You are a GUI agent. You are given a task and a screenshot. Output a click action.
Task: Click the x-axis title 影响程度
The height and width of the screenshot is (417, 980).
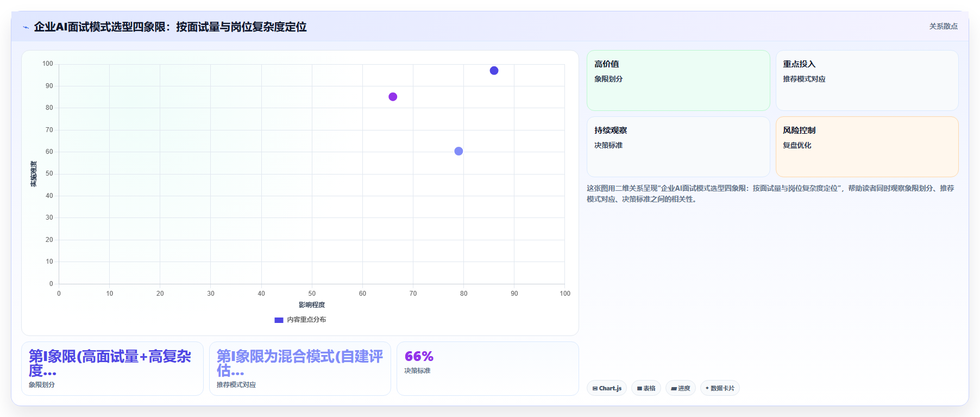(x=312, y=305)
